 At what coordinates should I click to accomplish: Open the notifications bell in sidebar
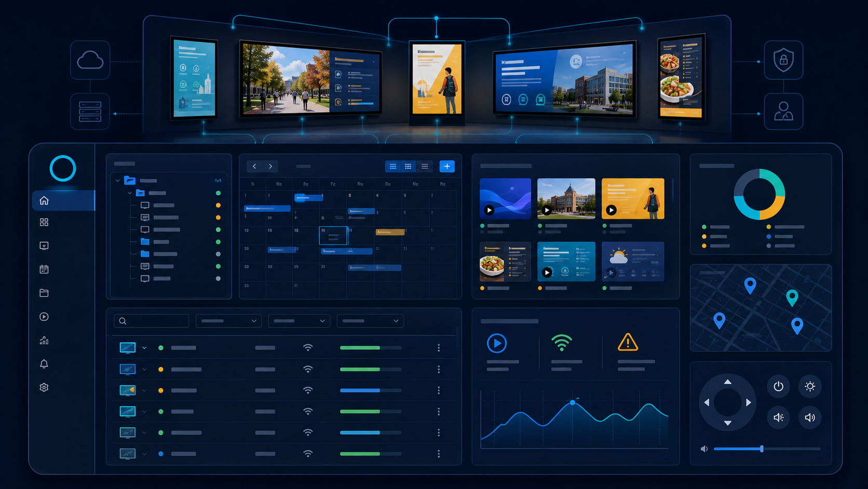tap(44, 364)
